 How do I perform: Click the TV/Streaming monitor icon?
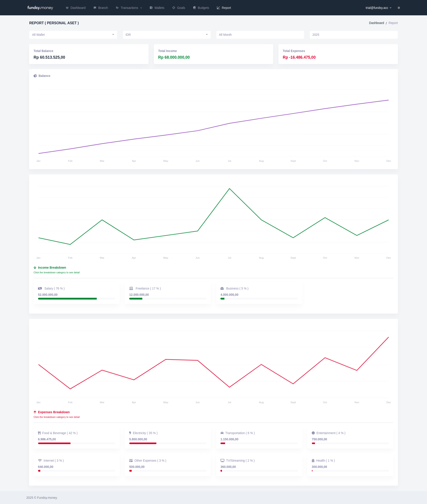point(222,460)
